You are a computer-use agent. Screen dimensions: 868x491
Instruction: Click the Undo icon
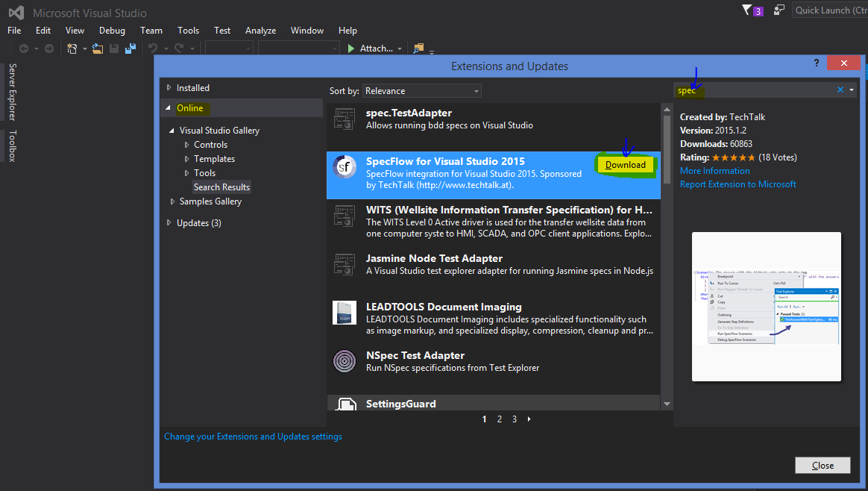tap(151, 48)
